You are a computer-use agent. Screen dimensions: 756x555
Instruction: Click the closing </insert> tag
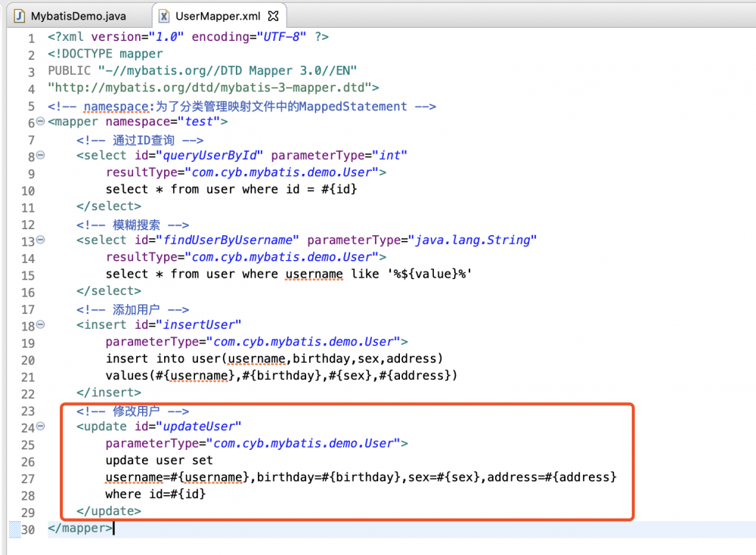(109, 392)
